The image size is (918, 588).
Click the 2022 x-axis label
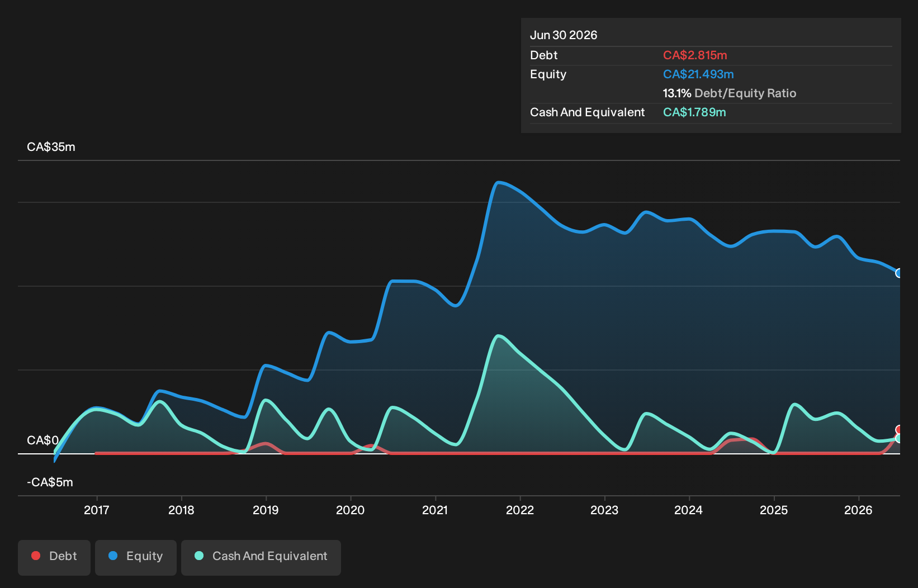(520, 510)
